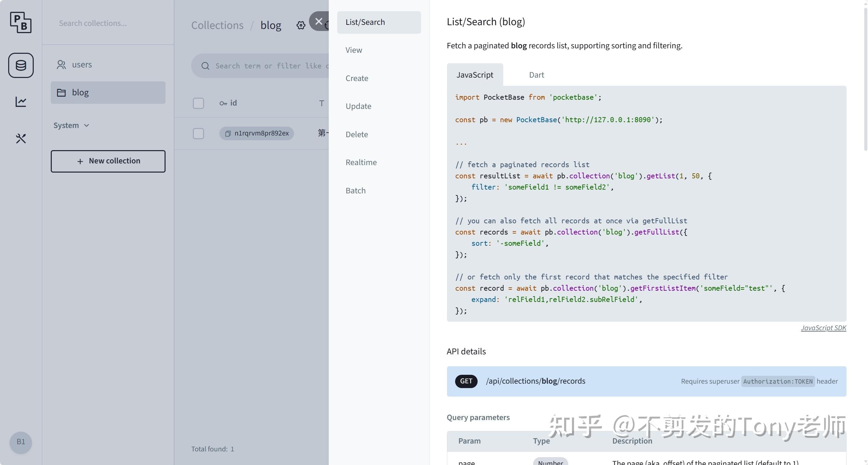Open the Create API documentation

coord(357,78)
